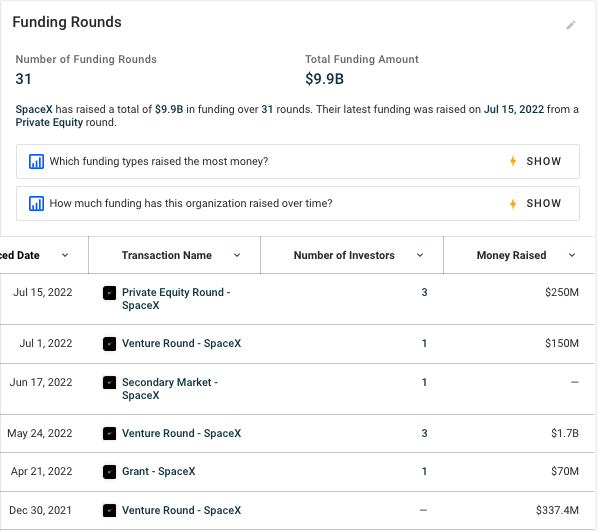This screenshot has width=598, height=531.
Task: Open the Announced Date column dropdown arrow
Action: point(65,255)
